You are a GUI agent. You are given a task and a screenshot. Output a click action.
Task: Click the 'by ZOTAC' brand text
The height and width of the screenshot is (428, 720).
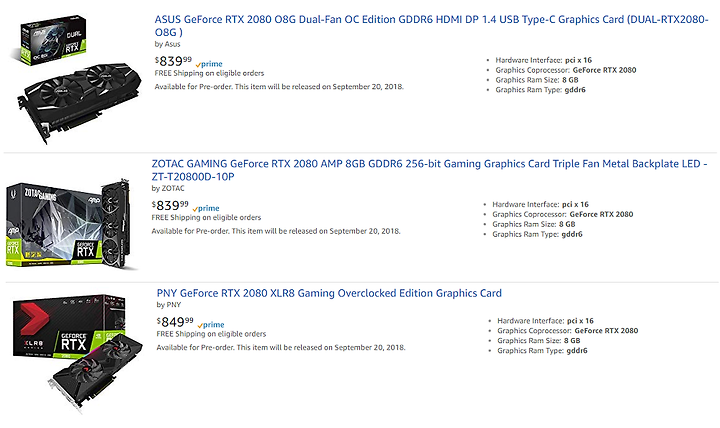tap(168, 188)
